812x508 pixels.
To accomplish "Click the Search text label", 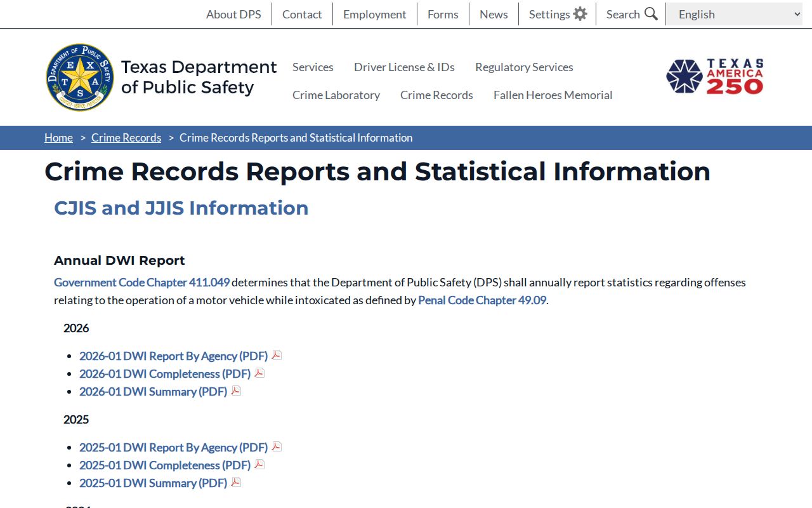I will point(623,14).
